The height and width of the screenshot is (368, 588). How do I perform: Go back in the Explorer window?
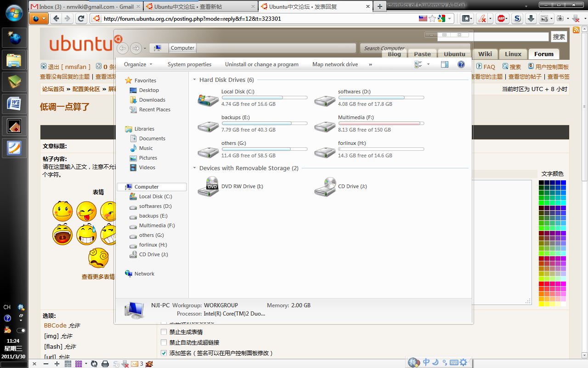click(122, 48)
